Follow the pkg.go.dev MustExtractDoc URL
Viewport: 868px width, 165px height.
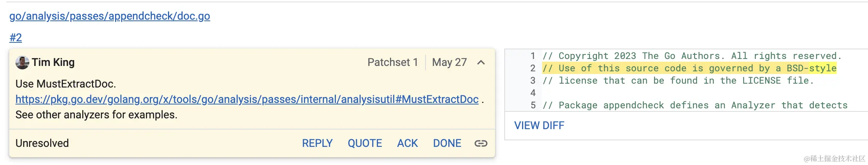click(x=247, y=99)
